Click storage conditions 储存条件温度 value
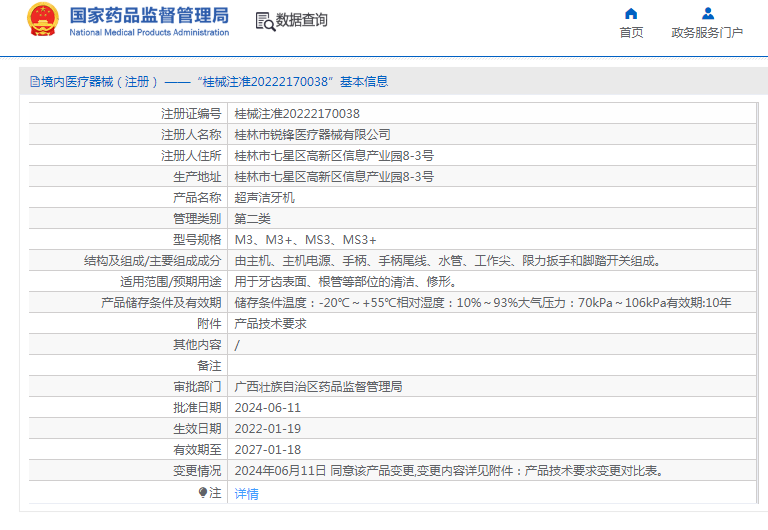Viewport: 768px width, 530px height. (x=483, y=303)
